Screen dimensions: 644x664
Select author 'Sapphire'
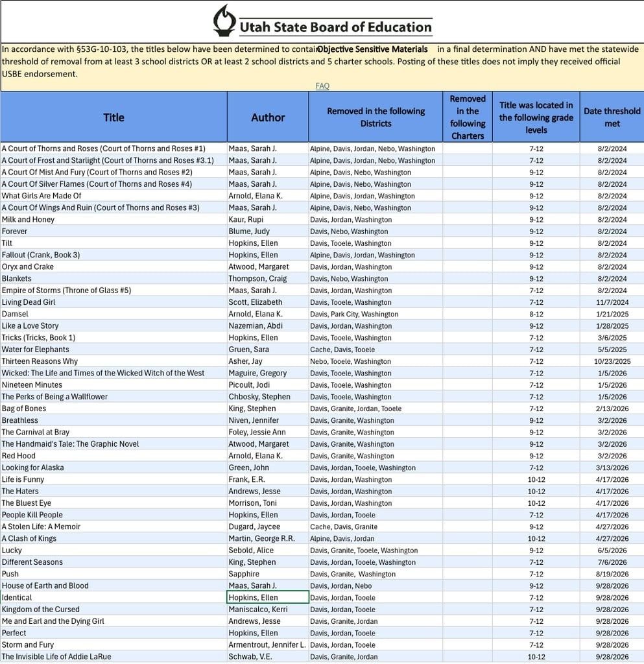tap(268, 575)
